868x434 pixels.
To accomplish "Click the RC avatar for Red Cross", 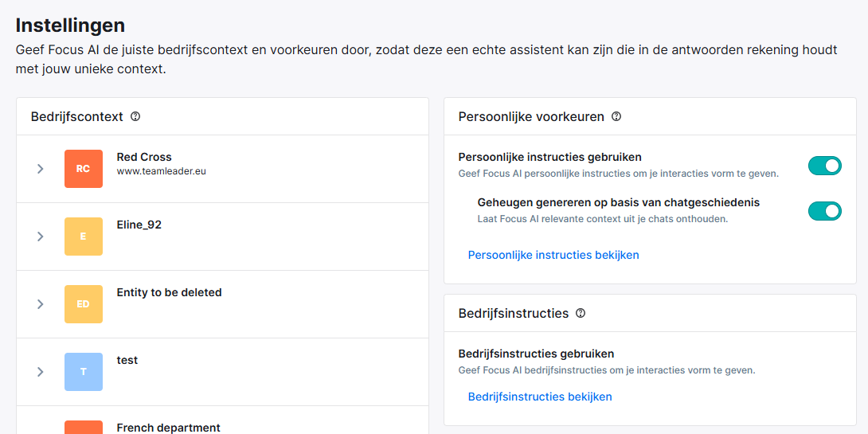I will 84,169.
